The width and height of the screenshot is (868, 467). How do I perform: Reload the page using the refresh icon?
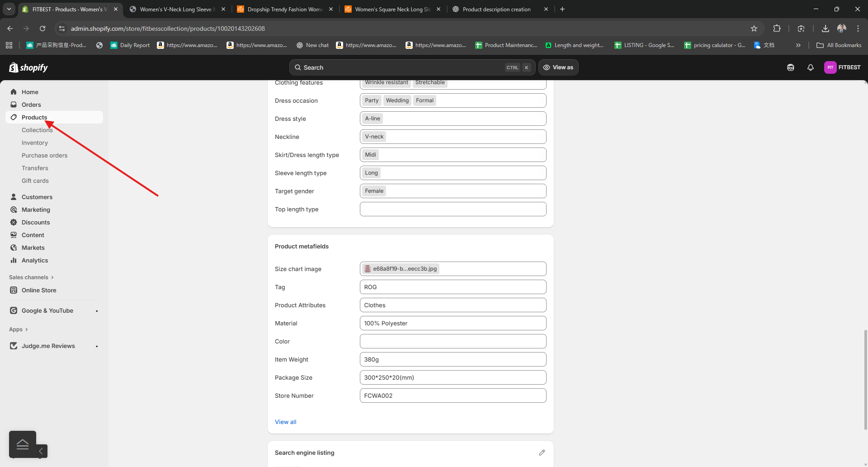[42, 29]
